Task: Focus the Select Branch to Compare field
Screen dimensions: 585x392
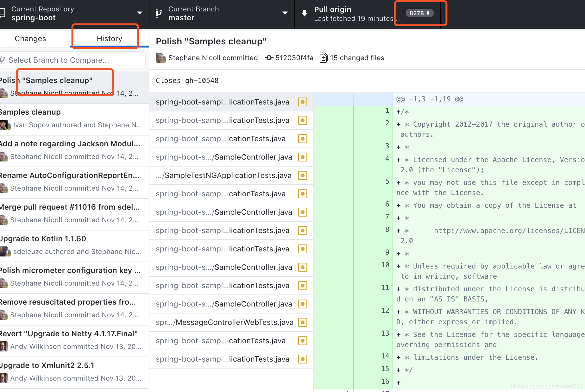Action: [x=72, y=60]
